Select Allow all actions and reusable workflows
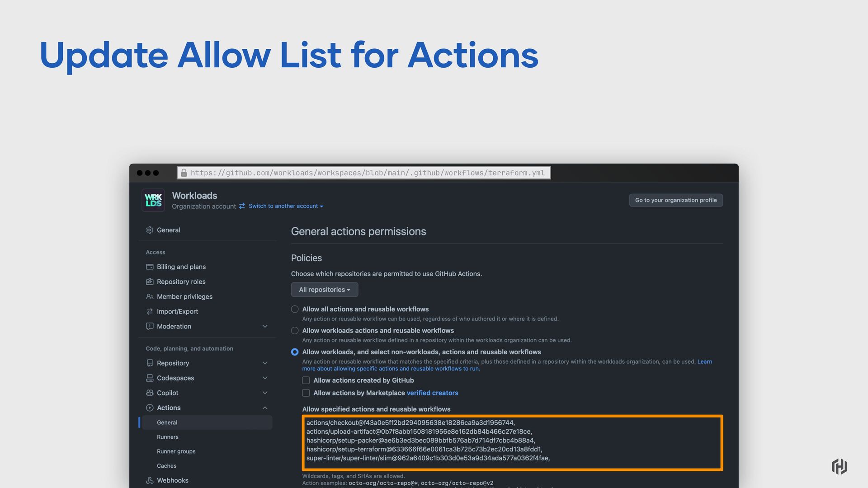The width and height of the screenshot is (868, 488). click(295, 310)
